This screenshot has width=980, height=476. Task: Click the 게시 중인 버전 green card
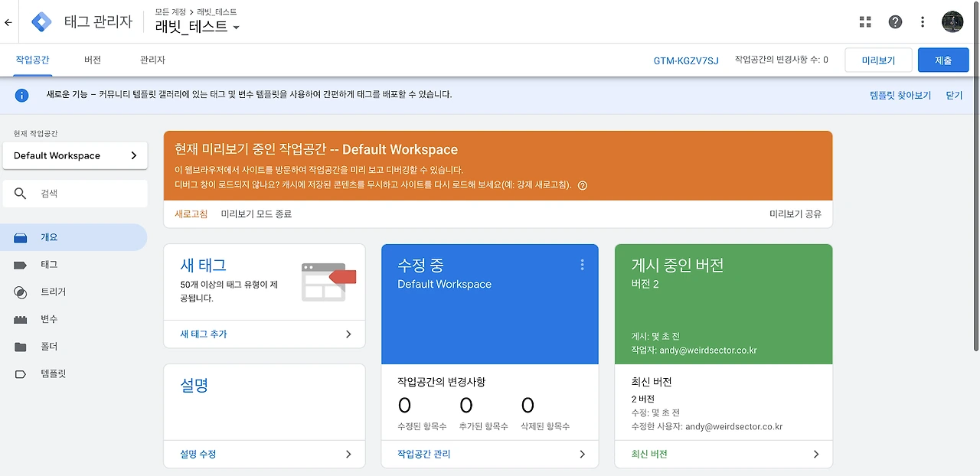pyautogui.click(x=724, y=304)
